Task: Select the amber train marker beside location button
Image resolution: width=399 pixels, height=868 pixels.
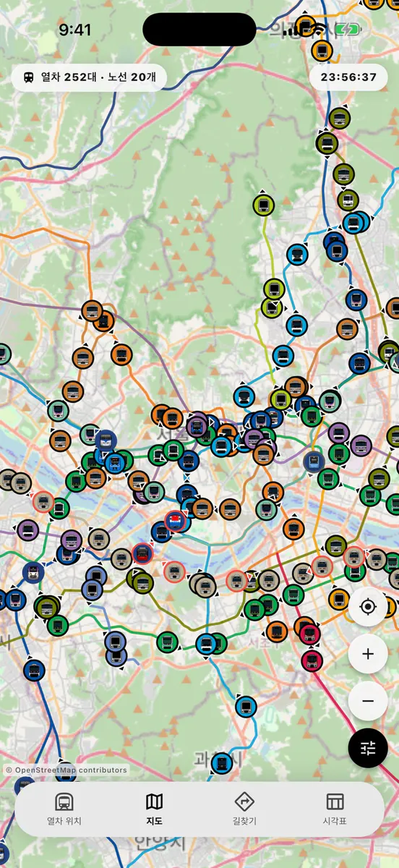Action: [x=339, y=599]
